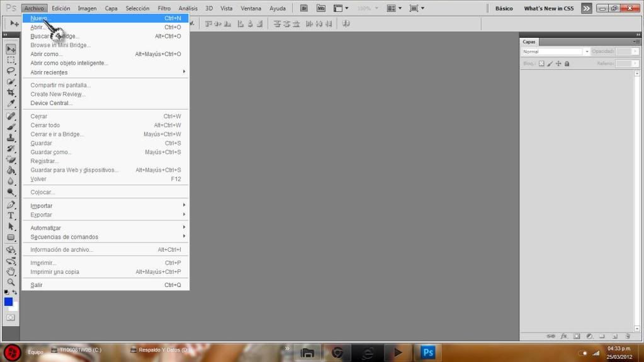
Task: Reset default foreground and background colors
Action: pos(6,292)
